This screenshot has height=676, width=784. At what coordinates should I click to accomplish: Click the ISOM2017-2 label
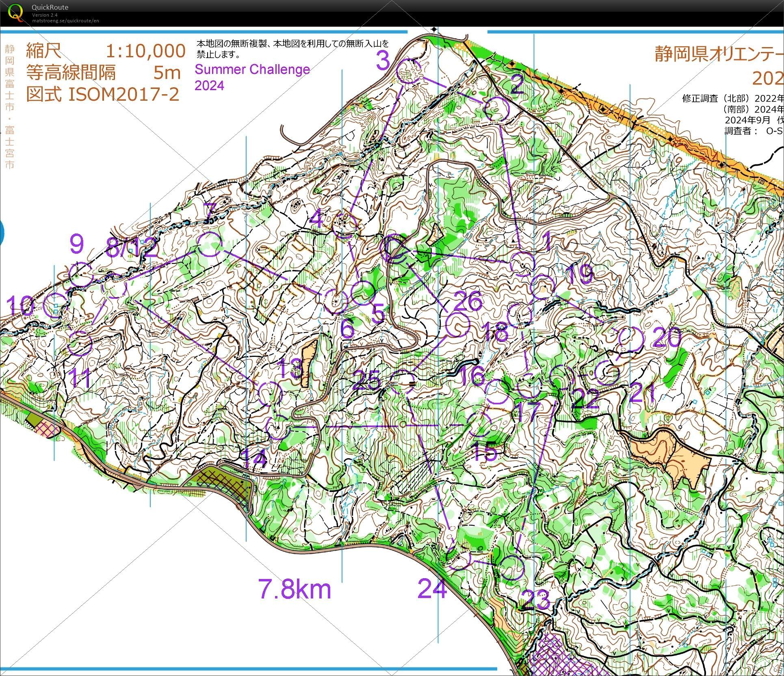coord(123,94)
